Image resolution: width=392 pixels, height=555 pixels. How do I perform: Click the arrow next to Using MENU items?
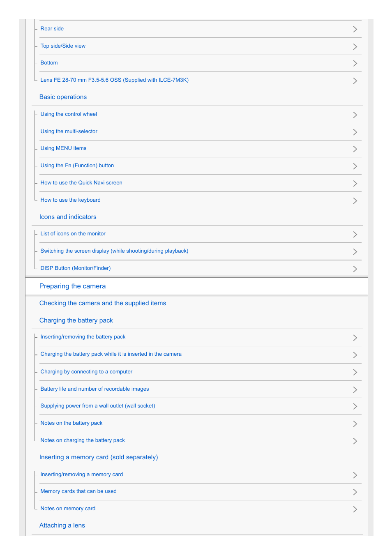pyautogui.click(x=355, y=149)
